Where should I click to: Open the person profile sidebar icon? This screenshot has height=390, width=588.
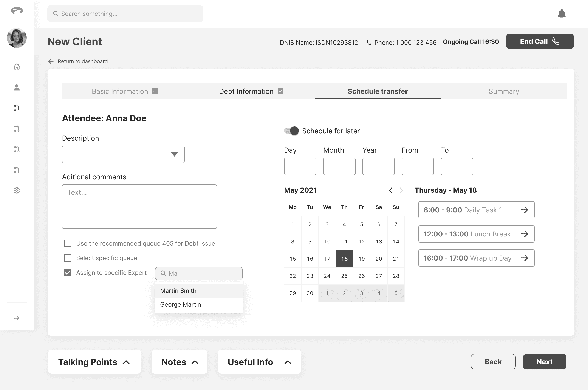(17, 87)
